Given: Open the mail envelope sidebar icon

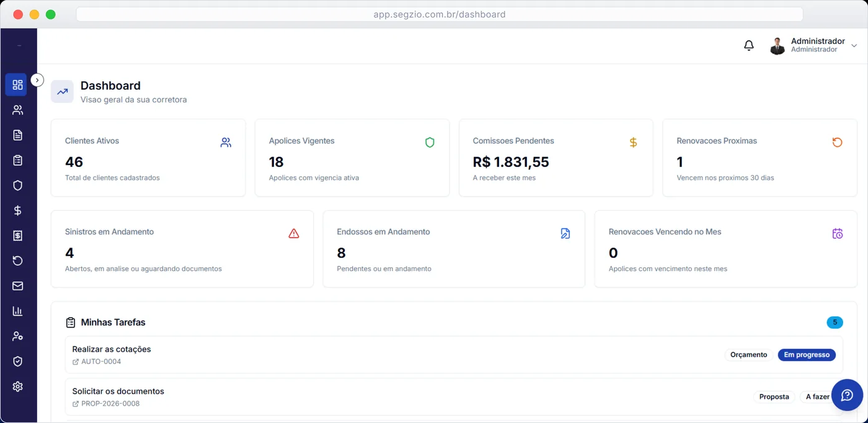Looking at the screenshot, I should pos(17,286).
